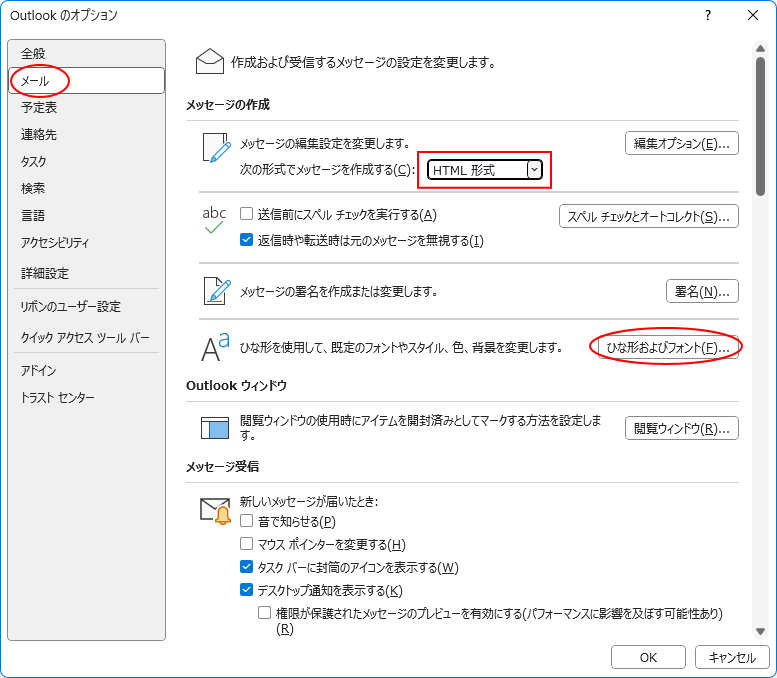Enable 権限が保護されたメッセージのプレビュー checkbox
Viewport: 777px width, 678px height.
265,613
